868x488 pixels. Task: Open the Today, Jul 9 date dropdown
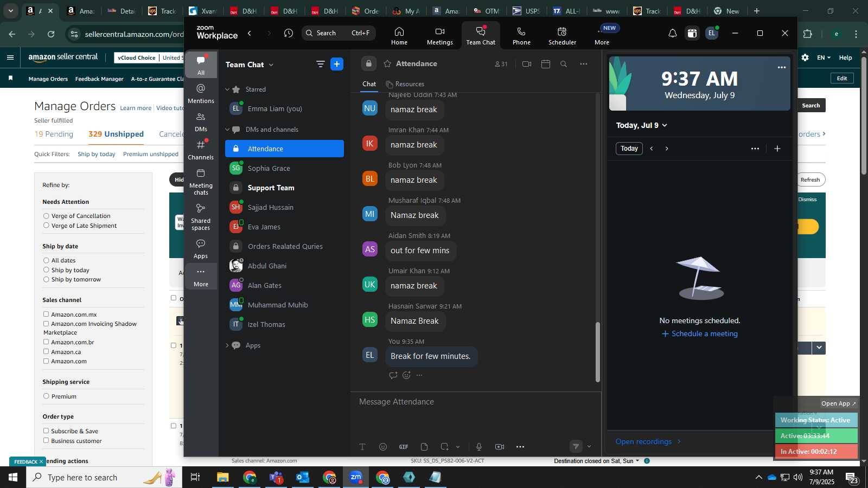(x=642, y=125)
